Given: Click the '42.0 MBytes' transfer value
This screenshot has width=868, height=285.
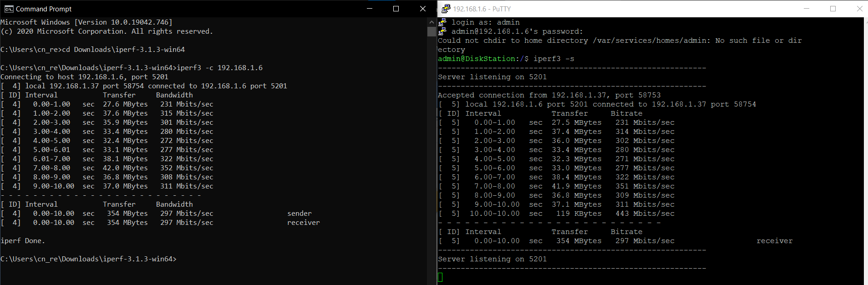Looking at the screenshot, I should tap(125, 168).
